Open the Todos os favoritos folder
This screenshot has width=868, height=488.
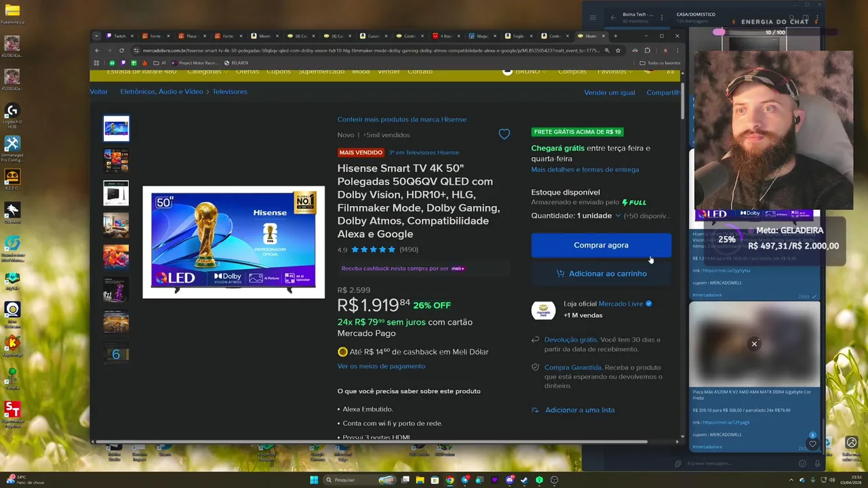(660, 63)
